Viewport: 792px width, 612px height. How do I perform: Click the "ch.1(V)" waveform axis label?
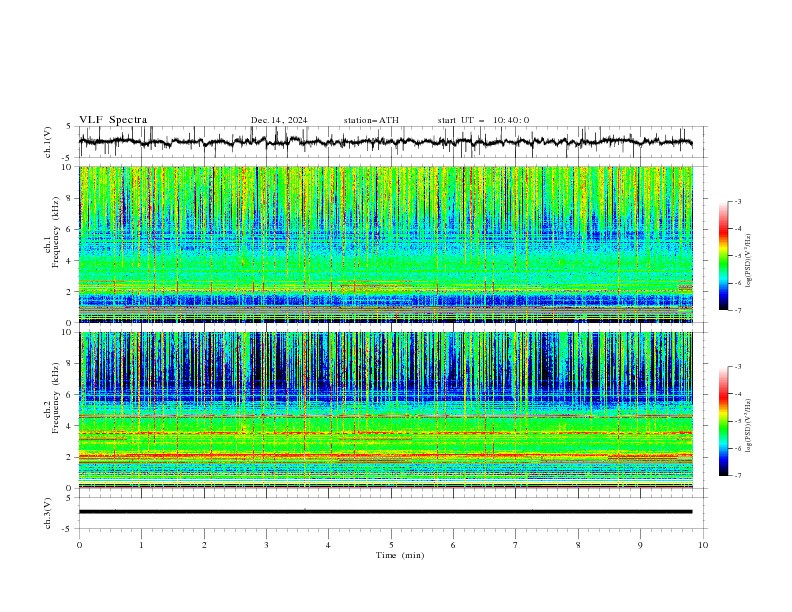coord(48,142)
